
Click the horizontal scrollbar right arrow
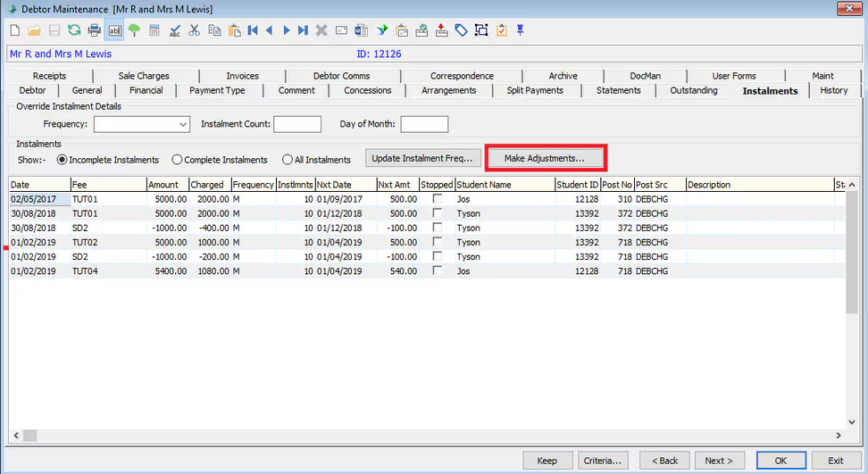[x=838, y=436]
